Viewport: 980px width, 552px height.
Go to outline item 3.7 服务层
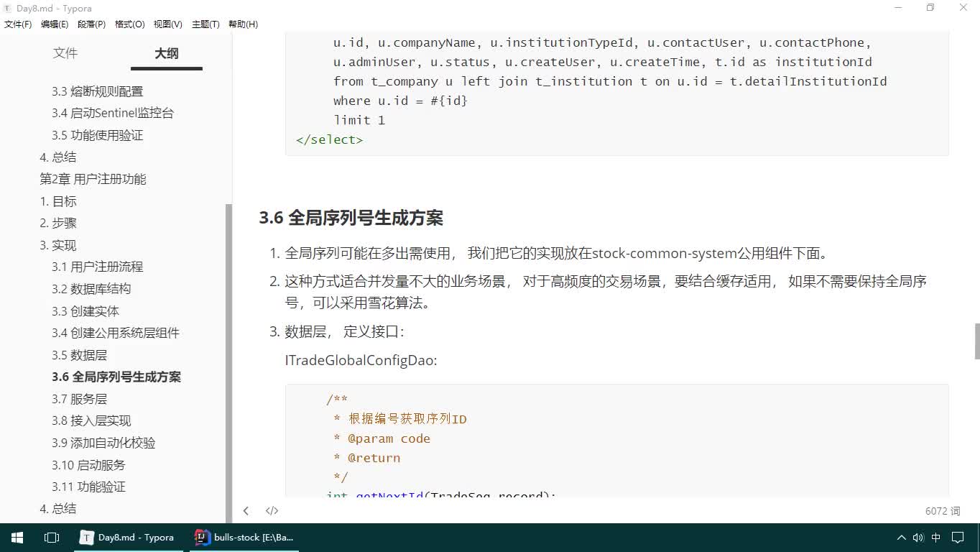tap(79, 399)
